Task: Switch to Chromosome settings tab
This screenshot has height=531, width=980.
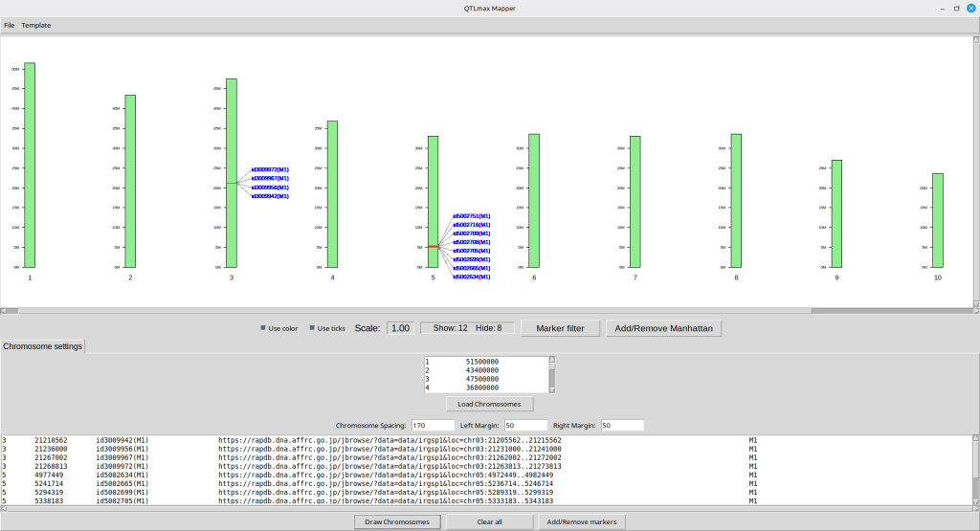Action: point(42,345)
